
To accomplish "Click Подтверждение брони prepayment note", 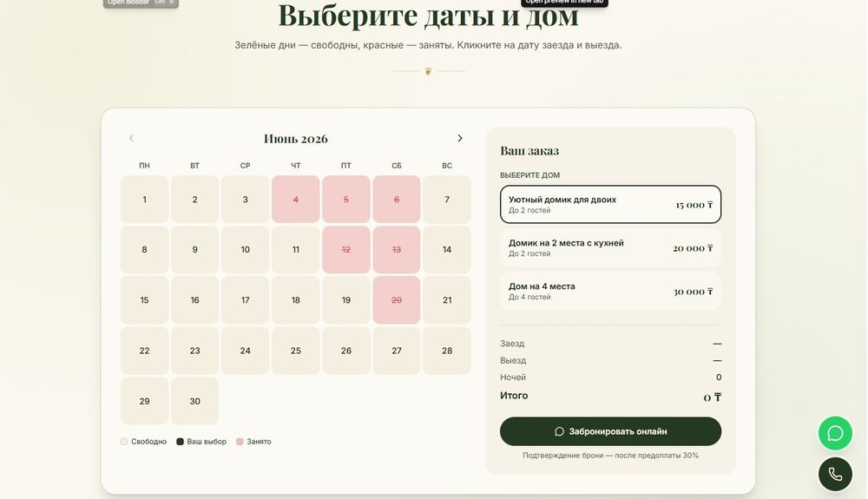I will coord(610,456).
